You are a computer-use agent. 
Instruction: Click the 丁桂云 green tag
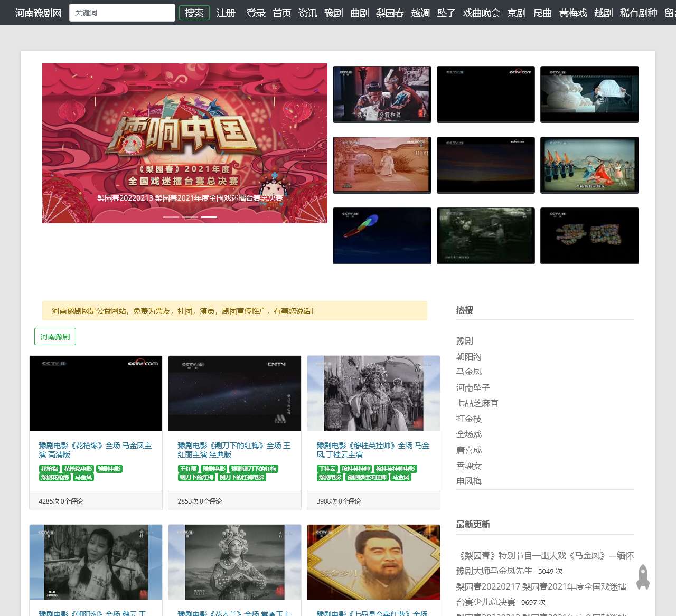click(x=327, y=469)
